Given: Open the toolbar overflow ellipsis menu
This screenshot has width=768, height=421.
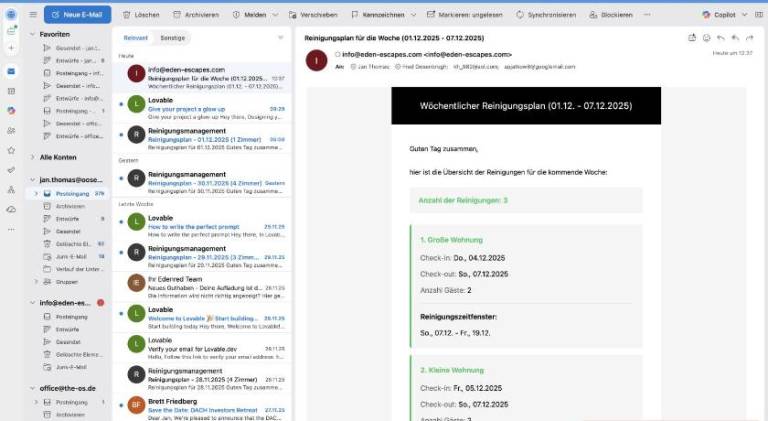Looking at the screenshot, I should [x=647, y=15].
